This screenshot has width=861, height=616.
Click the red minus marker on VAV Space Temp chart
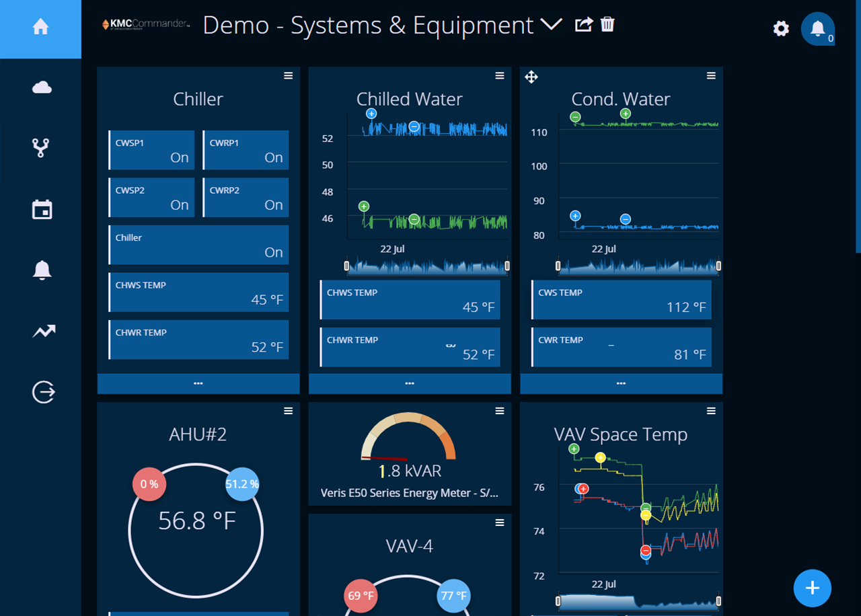coord(646,550)
